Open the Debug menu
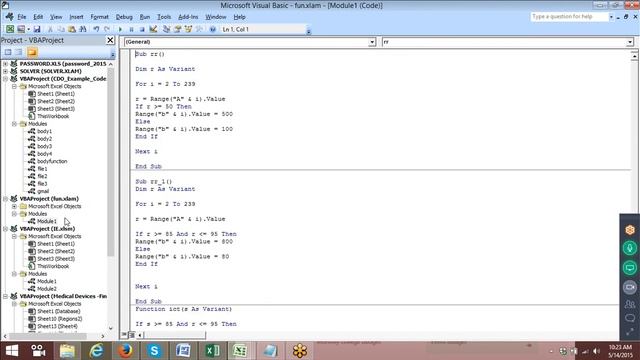This screenshot has height=360, width=640. [124, 17]
